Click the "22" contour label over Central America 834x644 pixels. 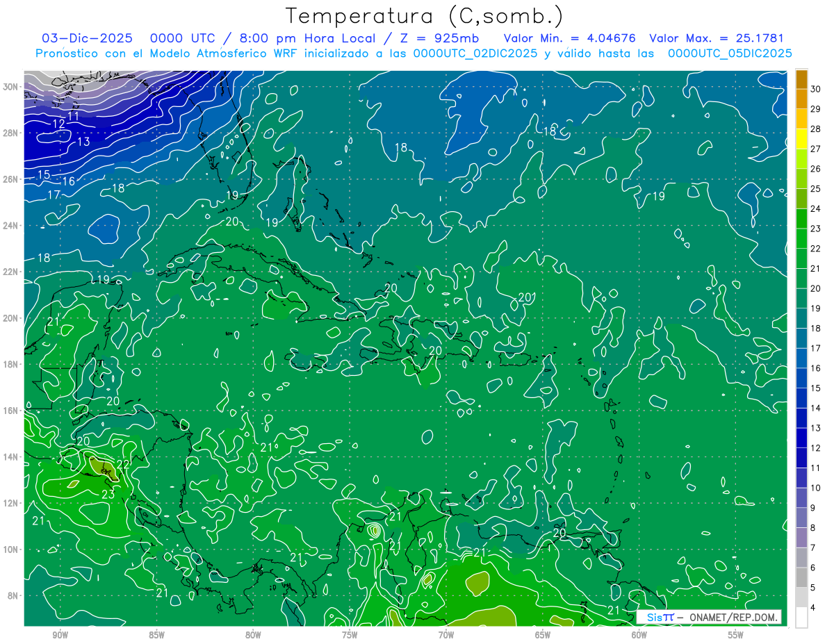pyautogui.click(x=123, y=465)
